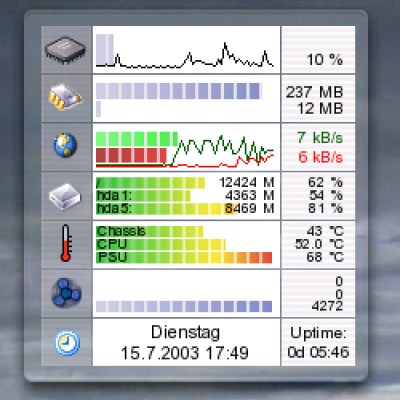Click the 68 °C PSU temperature

(325, 257)
